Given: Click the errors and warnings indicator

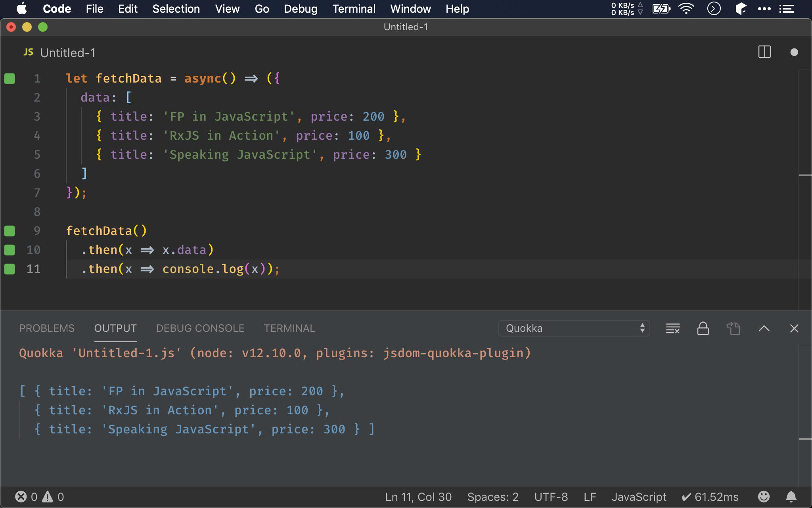Looking at the screenshot, I should 39,497.
